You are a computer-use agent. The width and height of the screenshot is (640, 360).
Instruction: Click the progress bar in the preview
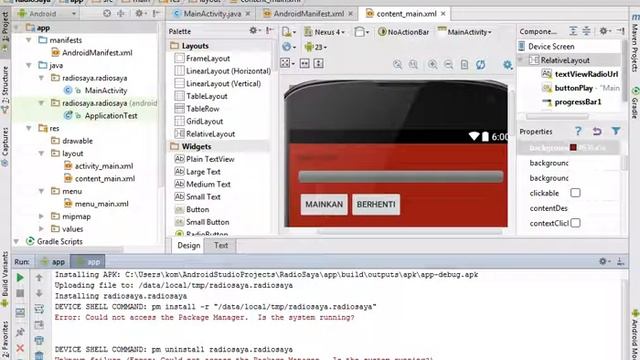(x=401, y=176)
